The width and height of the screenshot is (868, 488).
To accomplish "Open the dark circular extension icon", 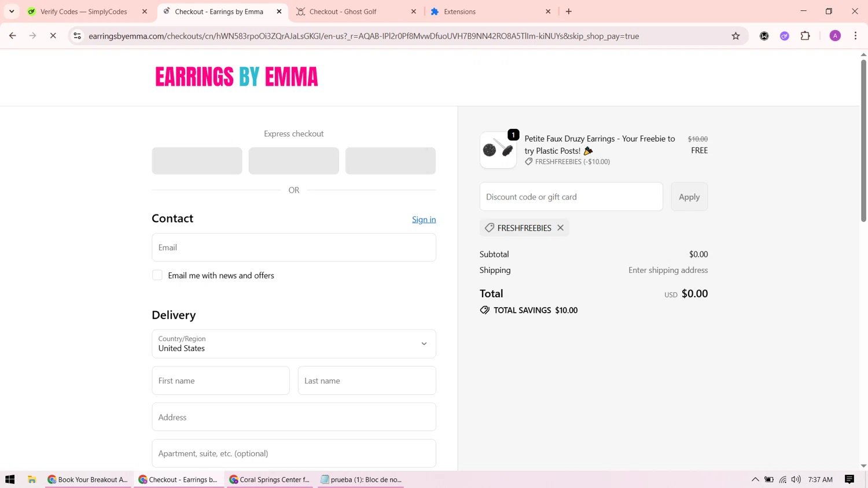I will click(x=764, y=36).
